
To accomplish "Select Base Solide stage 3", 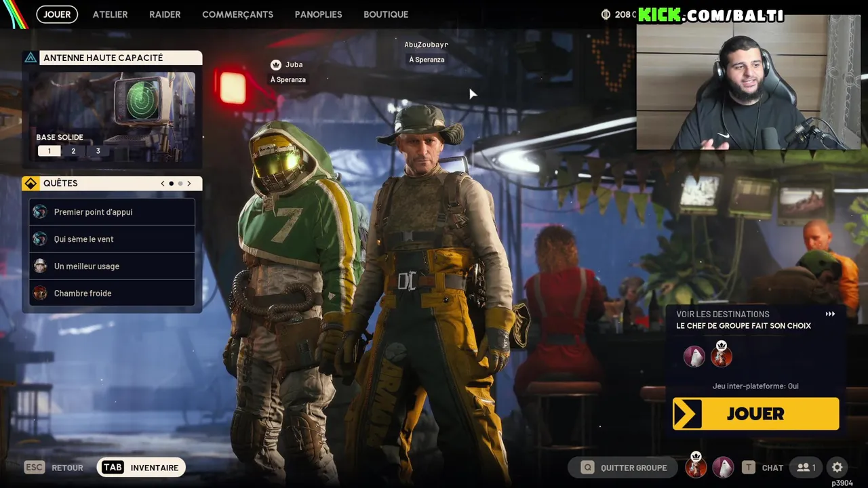I will tap(98, 151).
